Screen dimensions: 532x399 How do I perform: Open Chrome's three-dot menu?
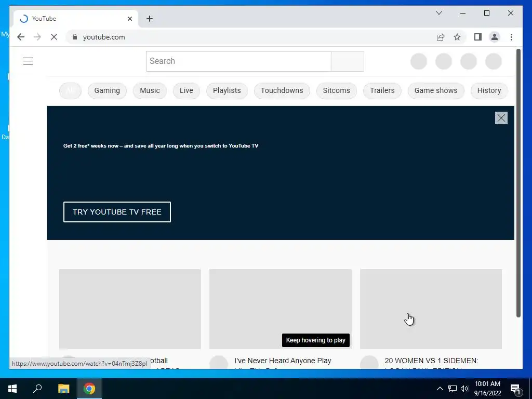511,37
